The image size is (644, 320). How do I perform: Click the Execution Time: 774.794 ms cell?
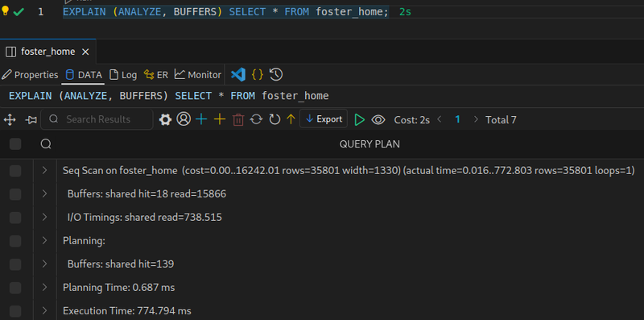[127, 310]
